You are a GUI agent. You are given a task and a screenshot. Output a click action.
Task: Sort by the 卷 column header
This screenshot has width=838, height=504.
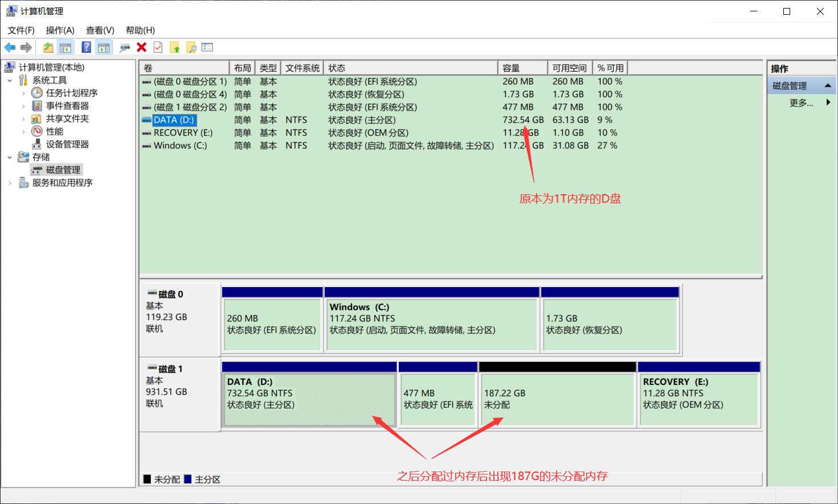[x=185, y=68]
